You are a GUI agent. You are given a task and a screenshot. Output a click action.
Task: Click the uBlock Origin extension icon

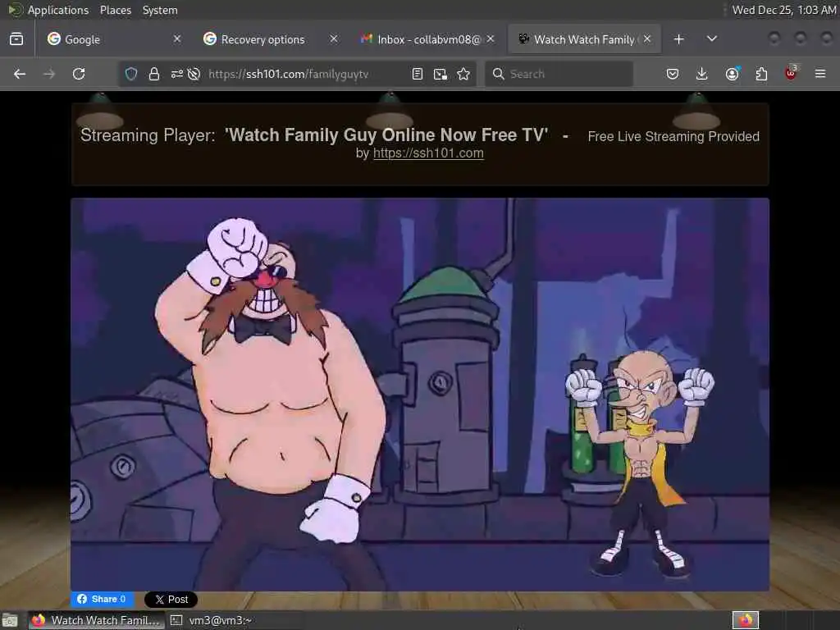[x=791, y=73]
